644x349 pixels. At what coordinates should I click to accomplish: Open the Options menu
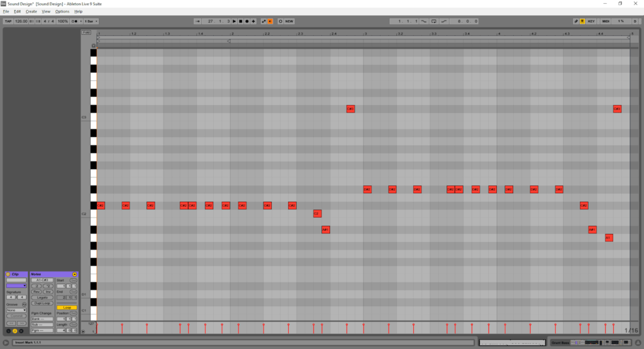[x=62, y=11]
